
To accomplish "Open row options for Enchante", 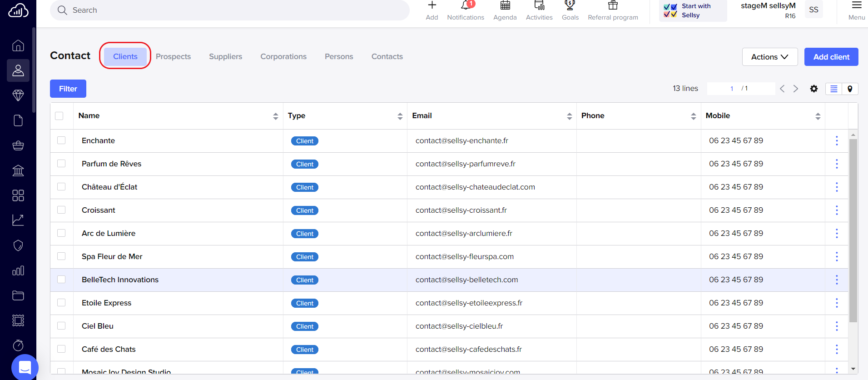I will (x=837, y=141).
